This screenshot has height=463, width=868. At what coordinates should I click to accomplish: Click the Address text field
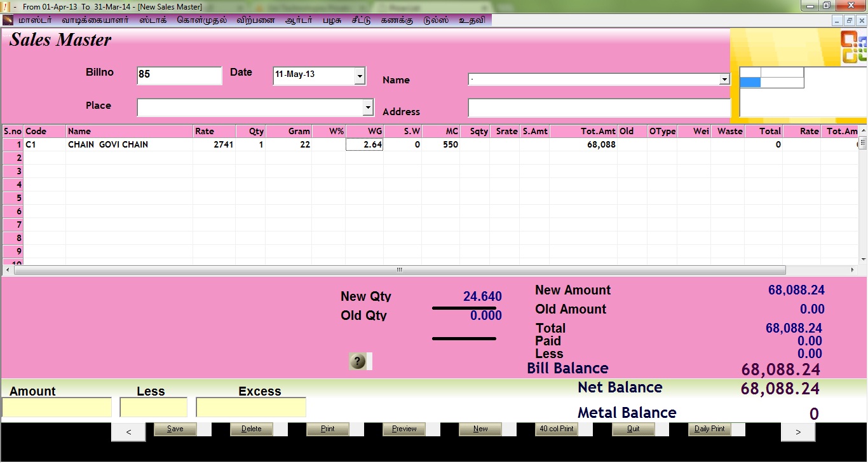[599, 108]
